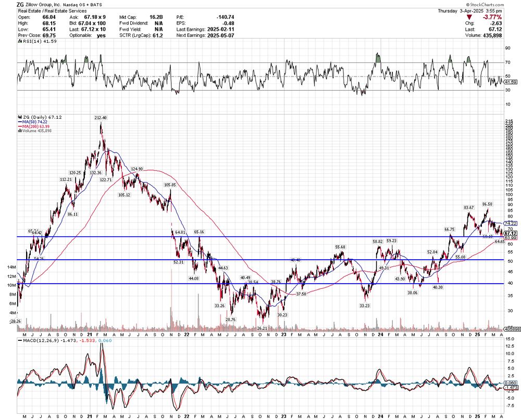Click the 38.06 low price label
This screenshot has height=420, width=521.
[412, 292]
